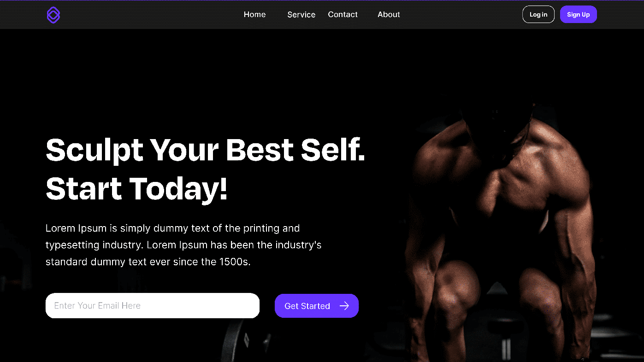Click the word Self in the headline

click(x=333, y=150)
